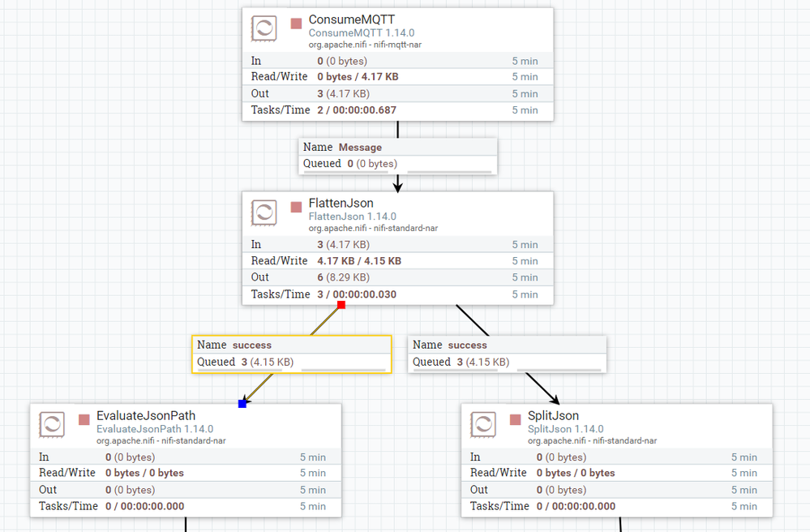Click FlattenJson Read/Write 4.17 KB / 4.15 KB
This screenshot has width=810, height=532.
tap(359, 261)
